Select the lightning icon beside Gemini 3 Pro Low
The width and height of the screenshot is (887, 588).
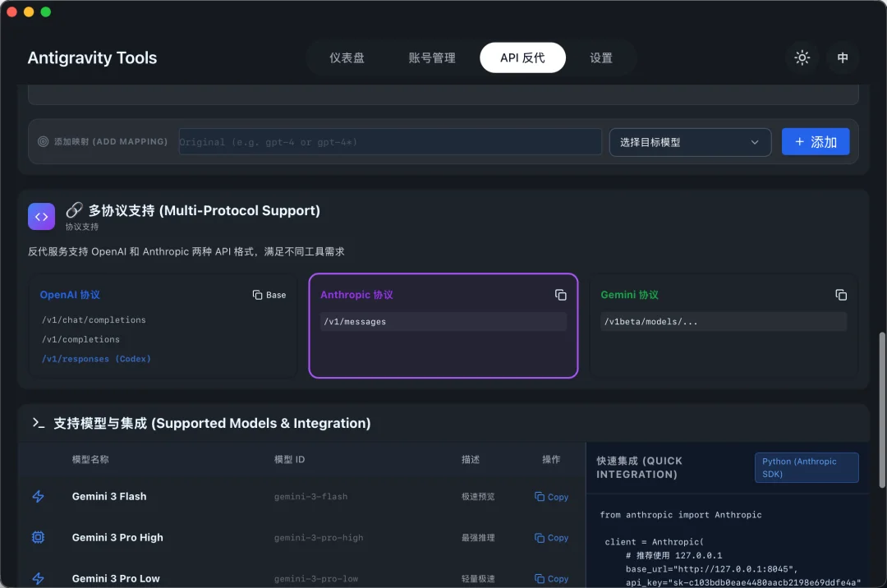click(38, 578)
